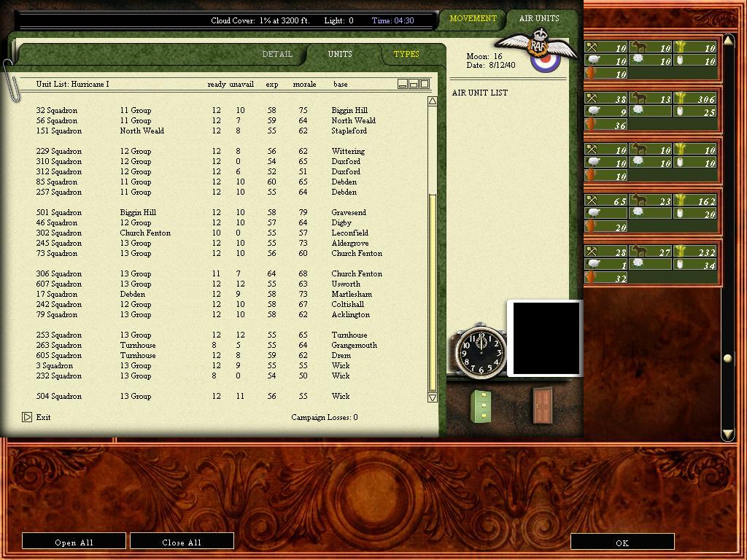747x560 pixels.
Task: Switch to the DETAIL tab
Action: pyautogui.click(x=277, y=54)
